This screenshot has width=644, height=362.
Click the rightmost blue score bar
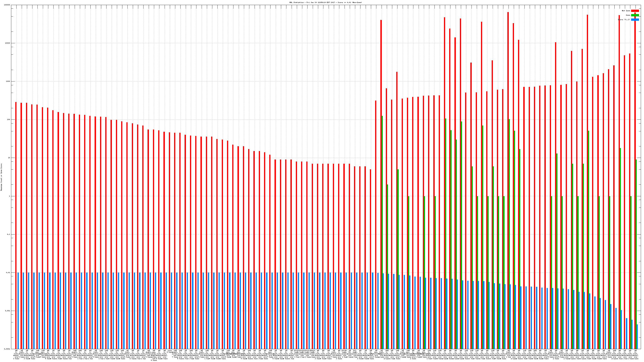[x=637, y=336]
